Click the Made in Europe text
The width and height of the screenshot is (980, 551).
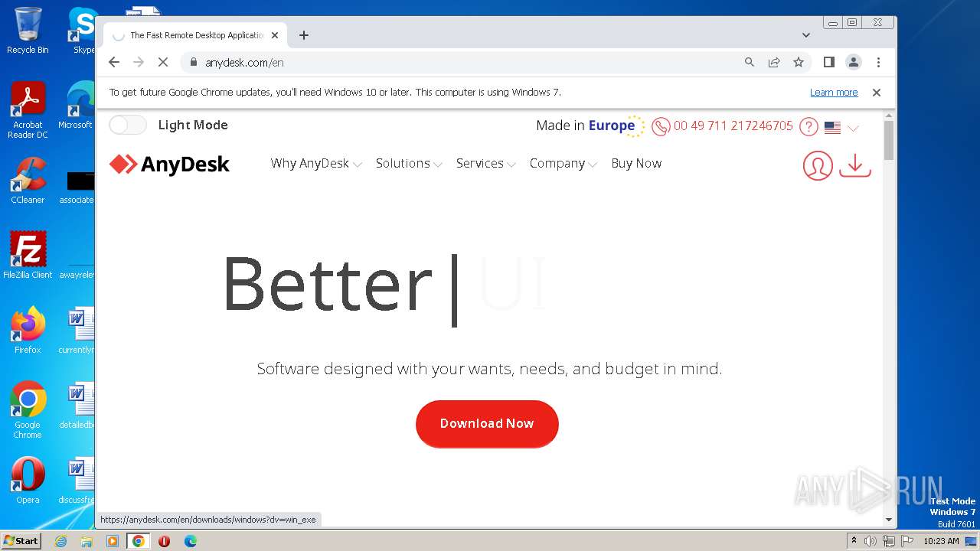pos(585,126)
